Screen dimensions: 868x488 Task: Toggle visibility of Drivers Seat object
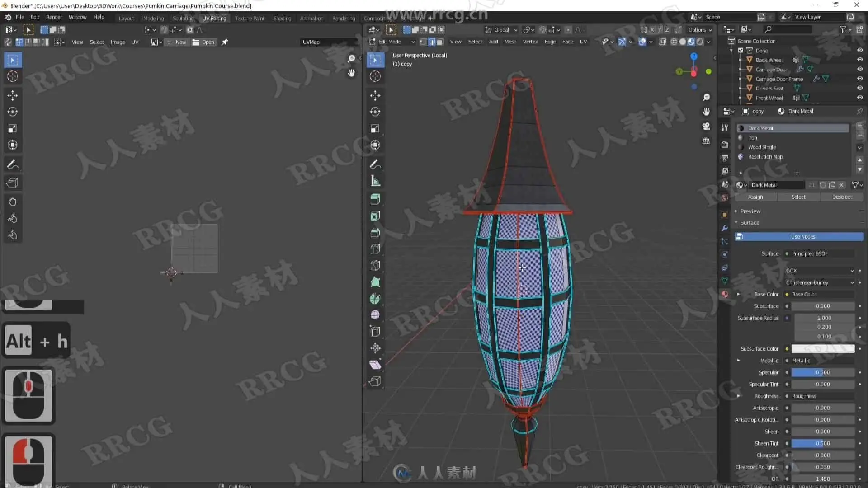tap(860, 88)
